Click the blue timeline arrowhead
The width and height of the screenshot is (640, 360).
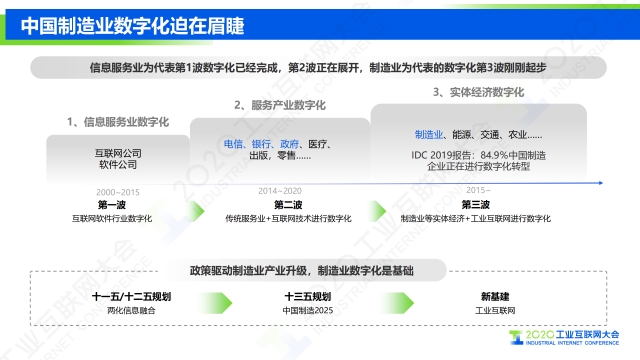pos(601,183)
